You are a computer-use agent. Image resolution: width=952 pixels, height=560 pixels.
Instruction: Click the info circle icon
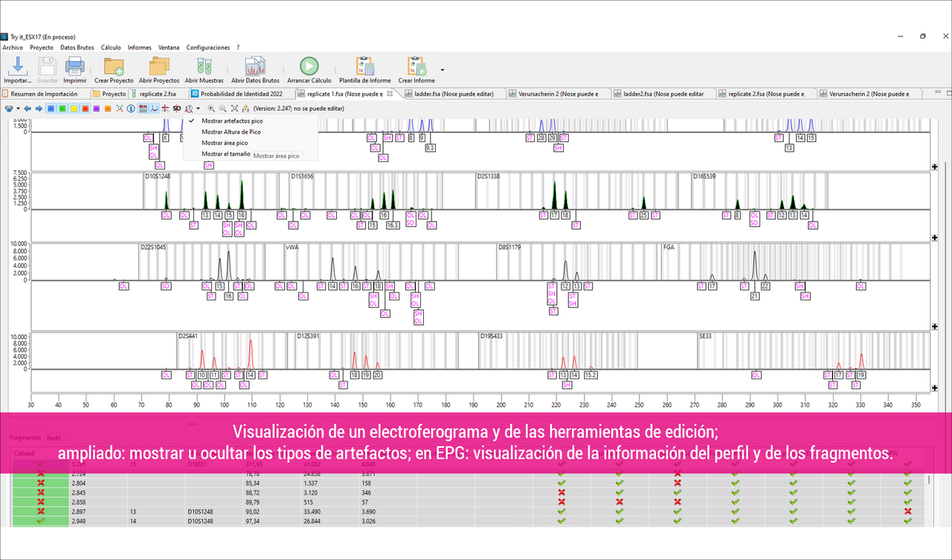point(131,109)
